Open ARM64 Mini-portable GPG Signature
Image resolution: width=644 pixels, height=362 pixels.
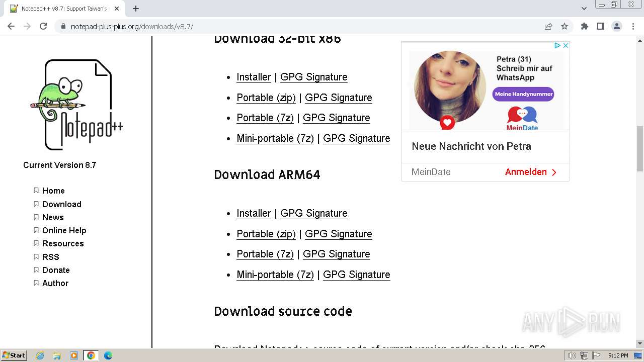[x=356, y=275]
